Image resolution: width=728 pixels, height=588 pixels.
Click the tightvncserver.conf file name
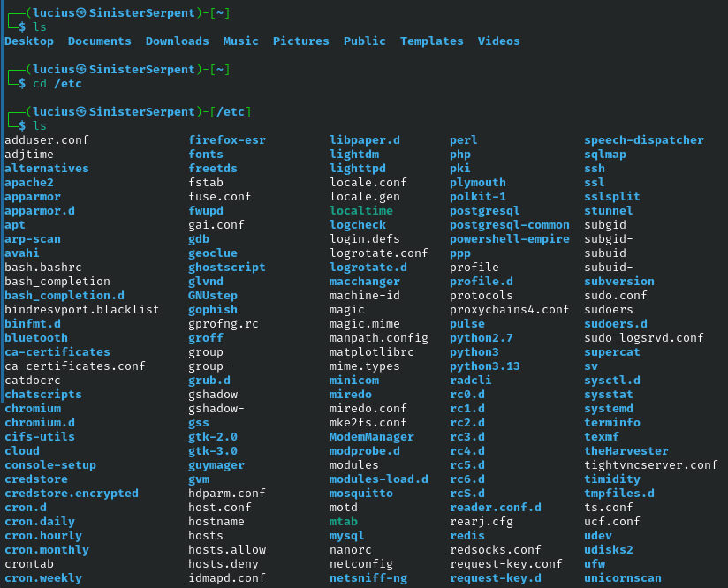click(650, 465)
